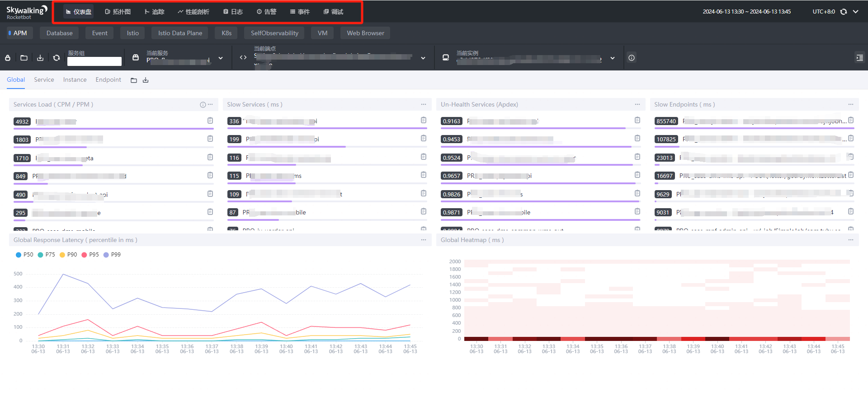The image size is (868, 415).
Task: Open the 调试 debug page
Action: pos(334,12)
